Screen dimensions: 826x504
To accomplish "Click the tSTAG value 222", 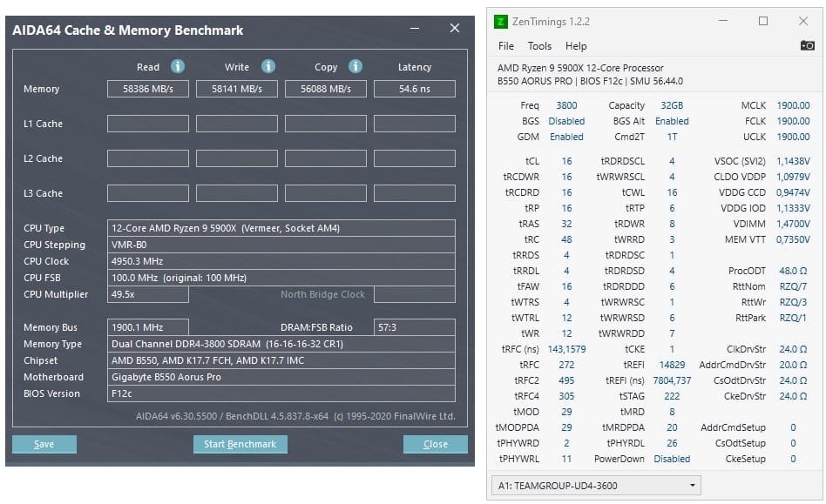I will 672,396.
